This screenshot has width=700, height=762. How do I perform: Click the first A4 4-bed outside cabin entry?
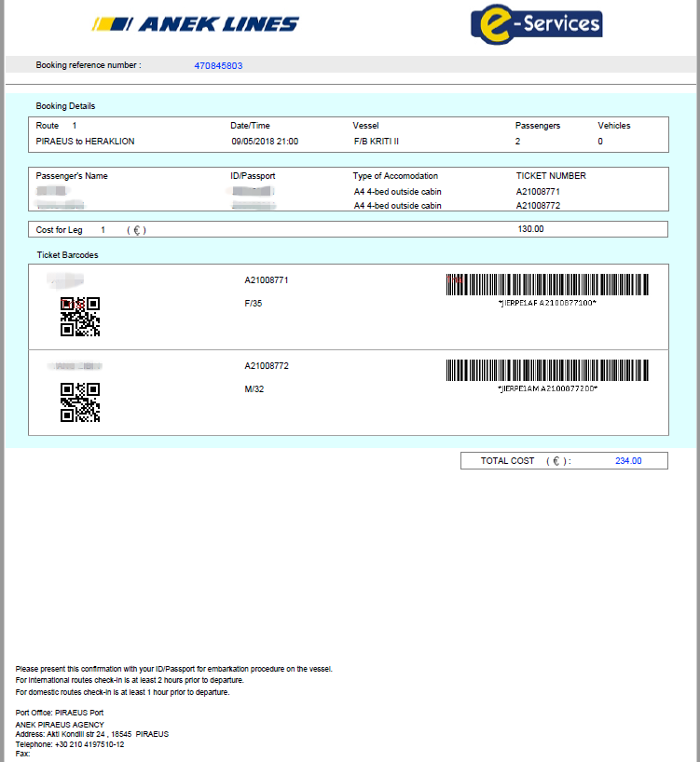pyautogui.click(x=397, y=192)
